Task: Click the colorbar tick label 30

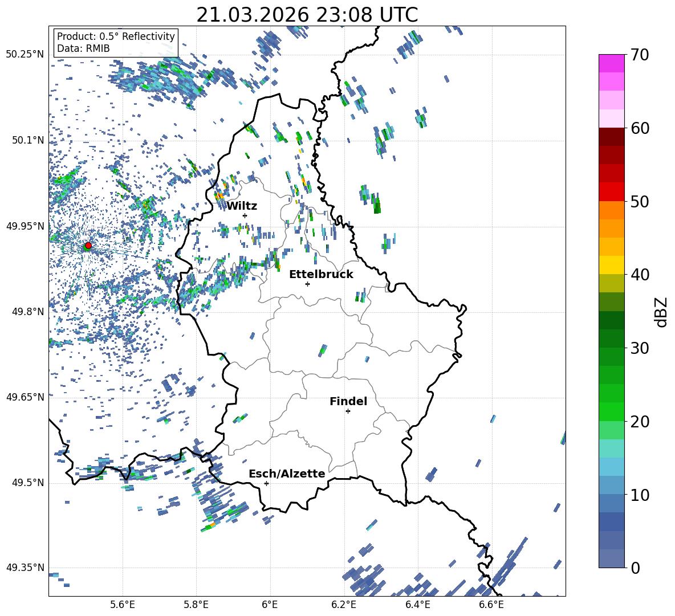Action: (x=640, y=348)
